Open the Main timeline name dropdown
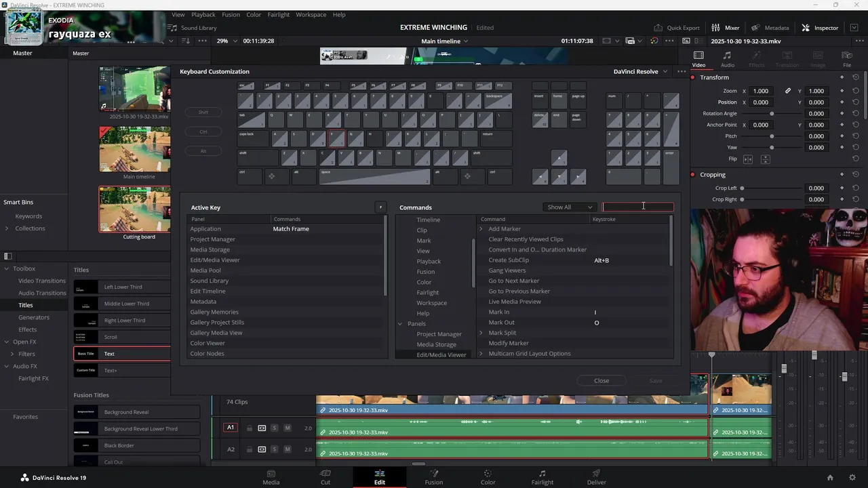The height and width of the screenshot is (488, 868). [444, 41]
